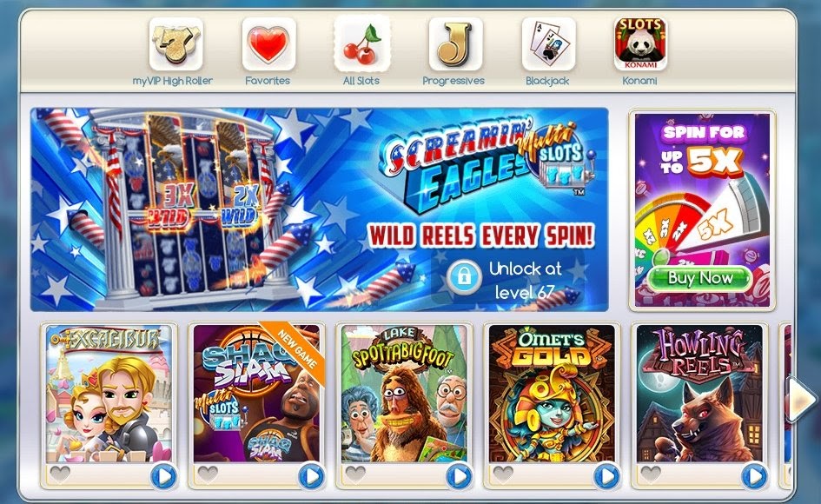Play the Howling Reels game

[x=754, y=476]
